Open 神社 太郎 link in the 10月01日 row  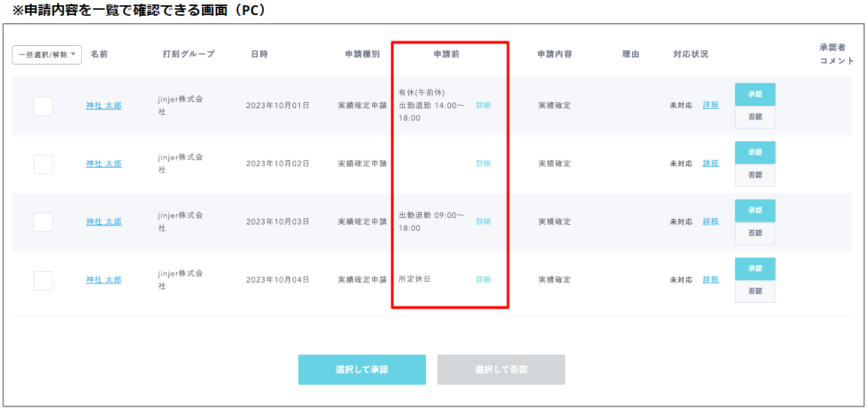[x=104, y=106]
